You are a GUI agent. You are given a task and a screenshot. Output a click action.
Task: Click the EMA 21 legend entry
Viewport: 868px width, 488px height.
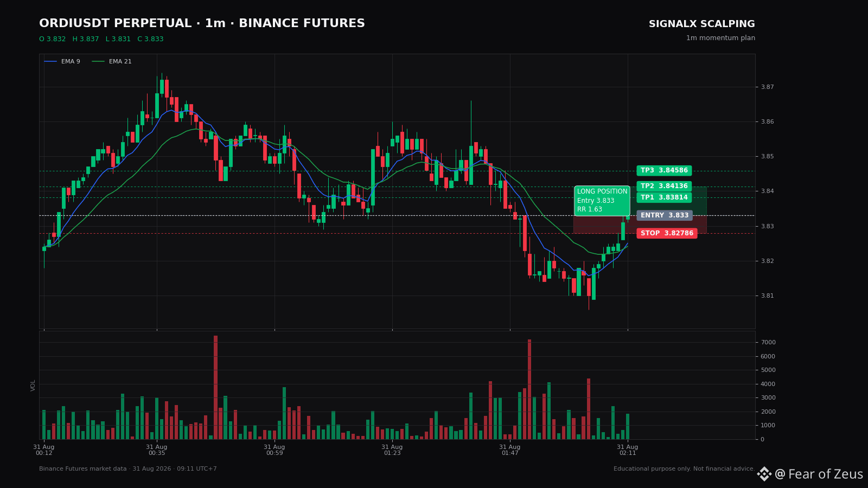pyautogui.click(x=112, y=62)
